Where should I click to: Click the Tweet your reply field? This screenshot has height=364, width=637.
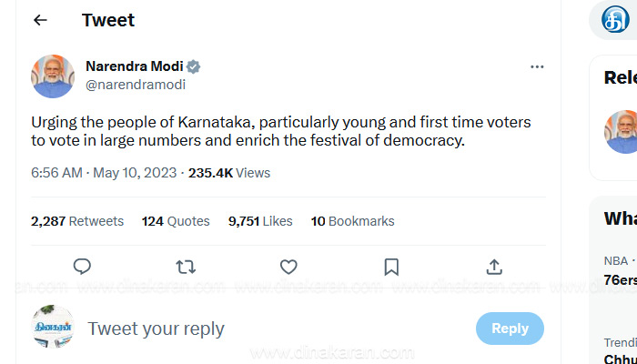156,329
